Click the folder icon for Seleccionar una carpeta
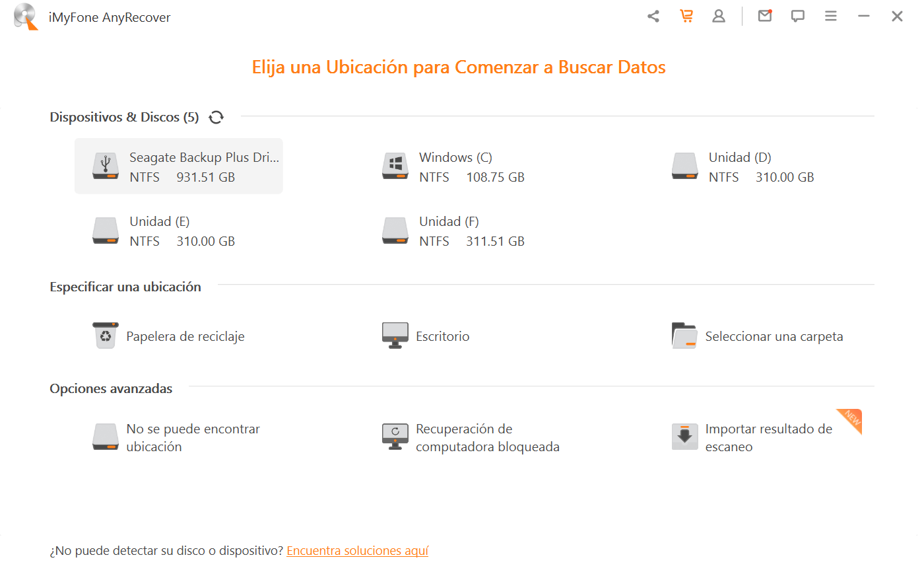The height and width of the screenshot is (578, 924). pos(684,336)
